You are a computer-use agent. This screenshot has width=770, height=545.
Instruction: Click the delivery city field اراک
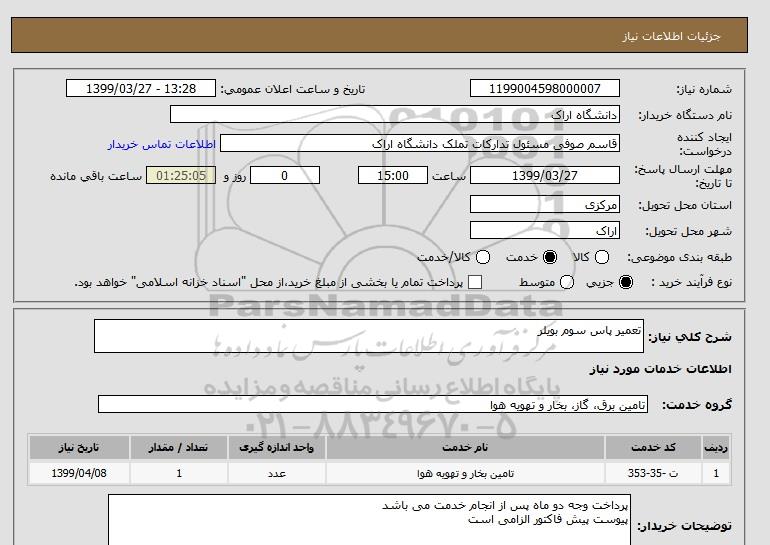coord(545,230)
